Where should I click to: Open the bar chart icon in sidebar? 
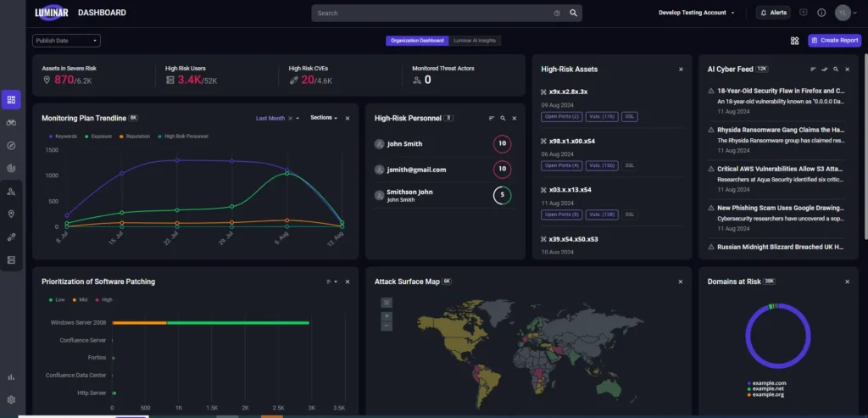click(11, 376)
